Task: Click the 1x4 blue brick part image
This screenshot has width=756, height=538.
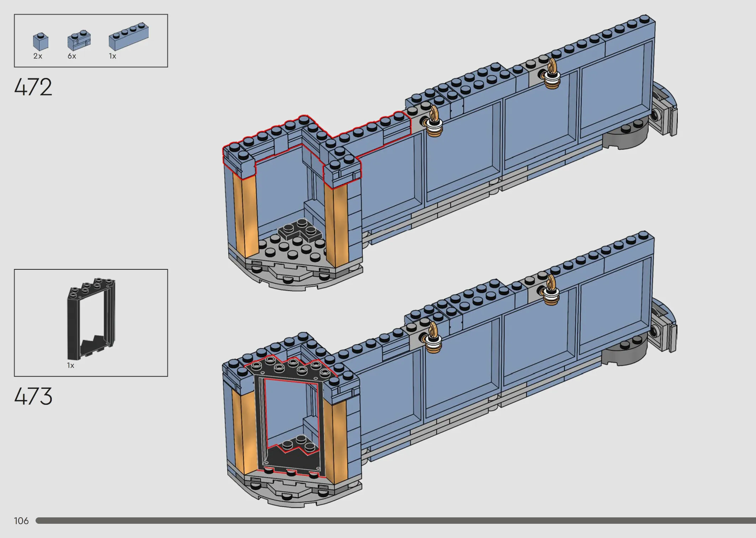Action: (128, 36)
